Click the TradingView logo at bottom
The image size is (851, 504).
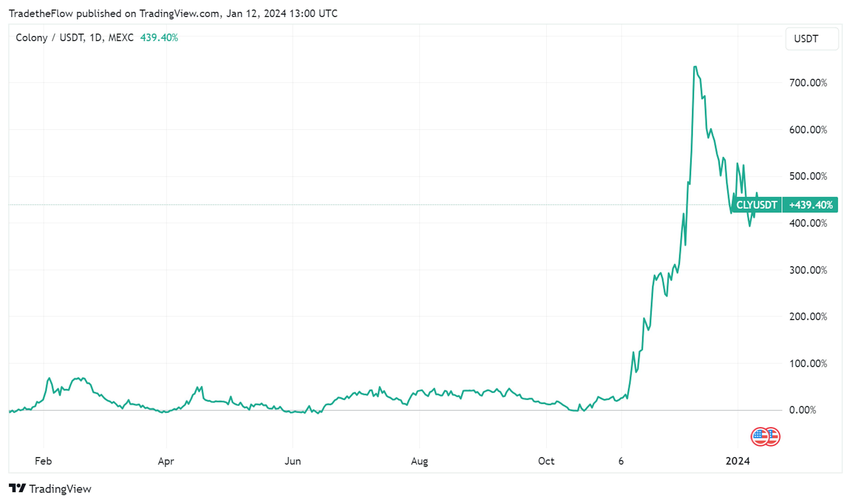tap(50, 489)
